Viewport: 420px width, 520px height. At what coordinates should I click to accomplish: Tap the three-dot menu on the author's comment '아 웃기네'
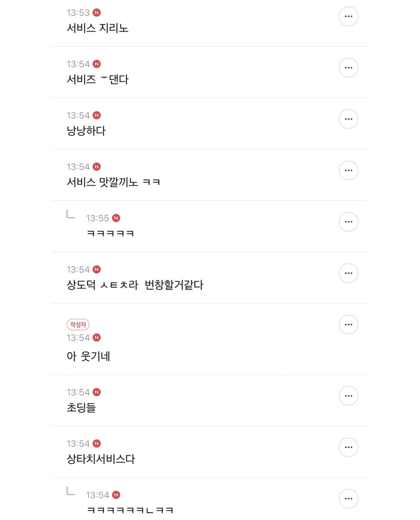pyautogui.click(x=348, y=325)
